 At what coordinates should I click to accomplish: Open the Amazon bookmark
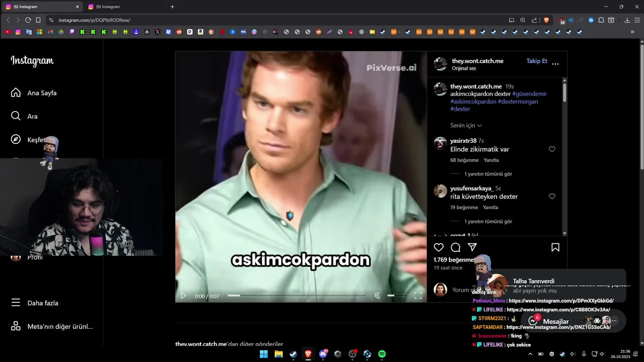200,32
